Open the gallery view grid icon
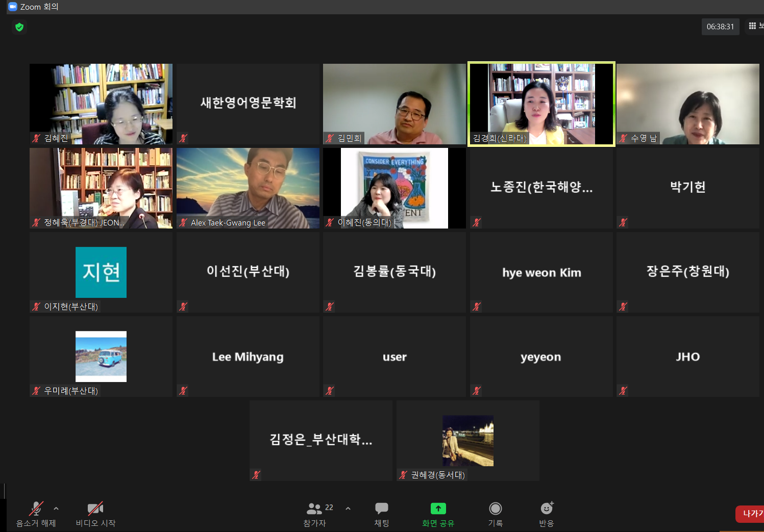This screenshot has height=532, width=764. [752, 26]
